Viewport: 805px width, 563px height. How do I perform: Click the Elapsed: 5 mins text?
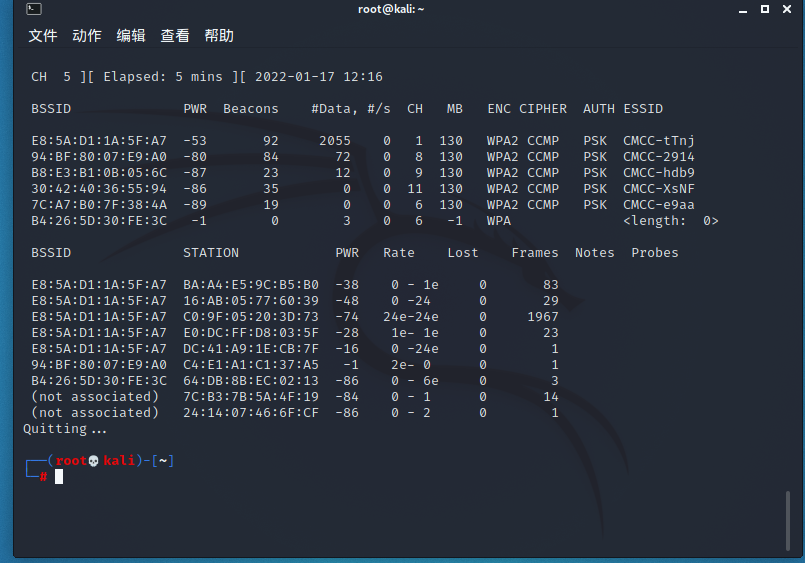[163, 76]
